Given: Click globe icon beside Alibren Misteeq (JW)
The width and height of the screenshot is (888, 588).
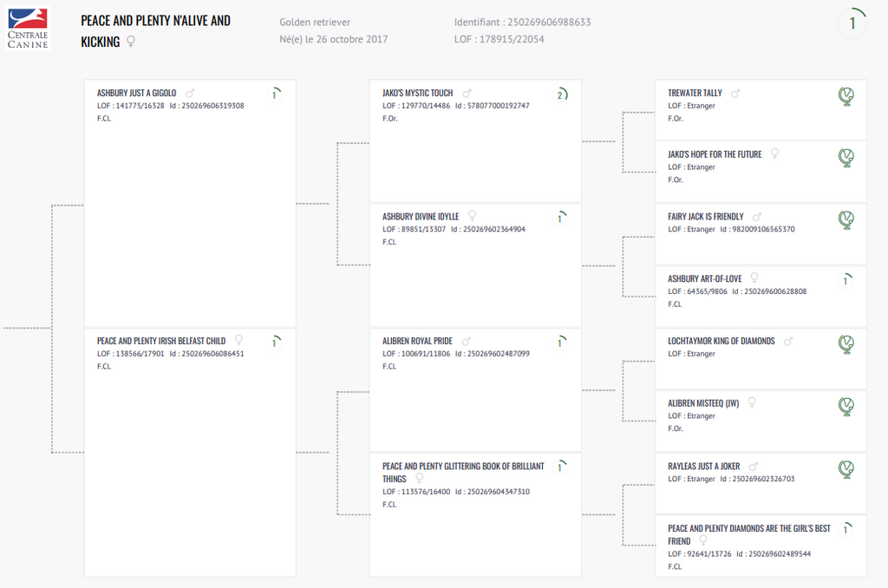Looking at the screenshot, I should click(x=846, y=407).
